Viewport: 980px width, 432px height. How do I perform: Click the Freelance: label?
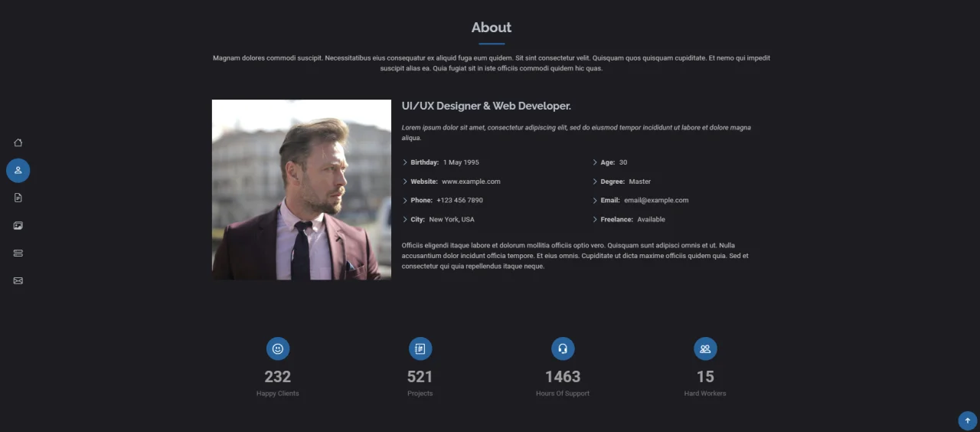617,220
